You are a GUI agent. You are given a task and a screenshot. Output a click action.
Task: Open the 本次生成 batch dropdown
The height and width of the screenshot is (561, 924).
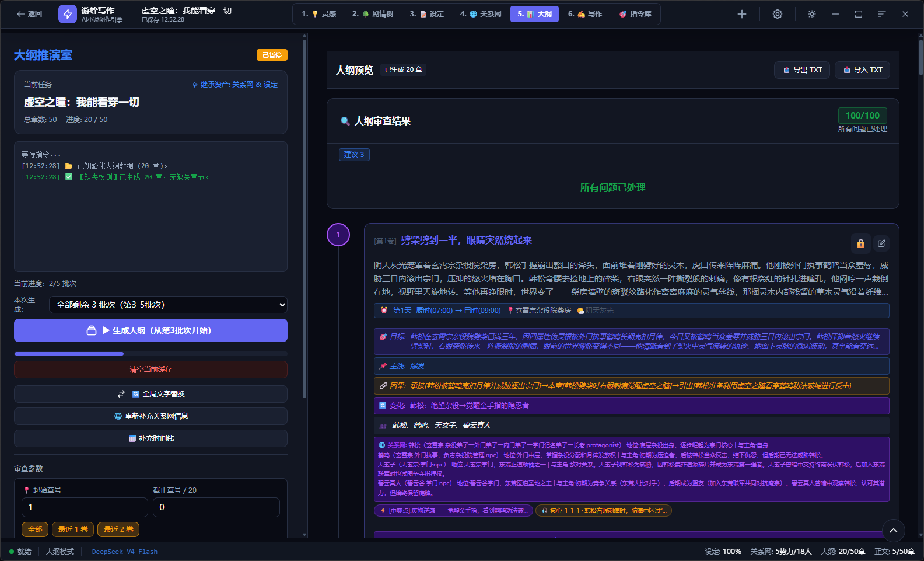(168, 305)
